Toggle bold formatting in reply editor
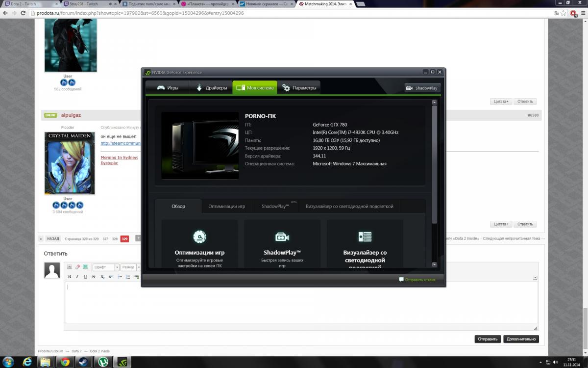The width and height of the screenshot is (588, 368). 69,277
